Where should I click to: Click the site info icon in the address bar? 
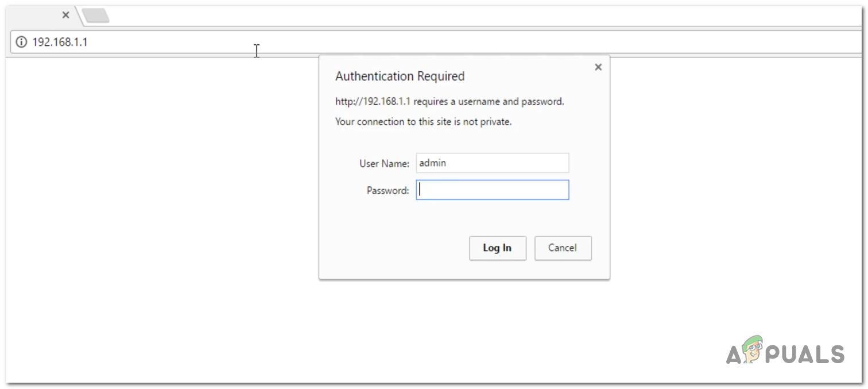(22, 41)
